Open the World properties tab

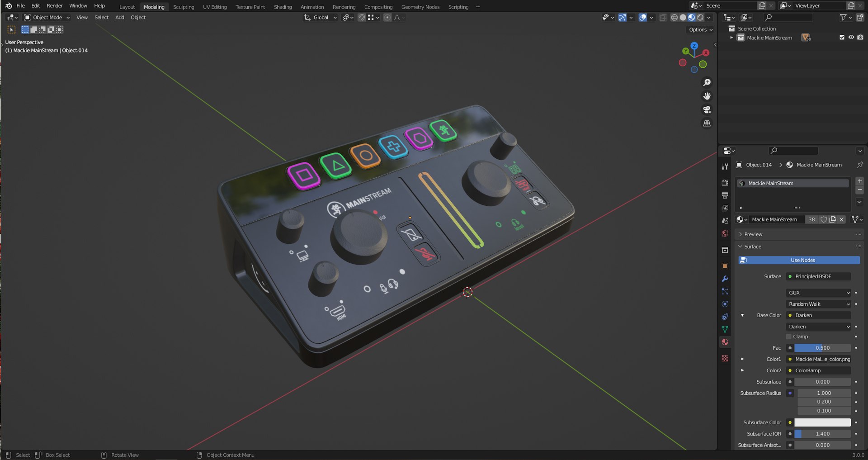click(725, 233)
